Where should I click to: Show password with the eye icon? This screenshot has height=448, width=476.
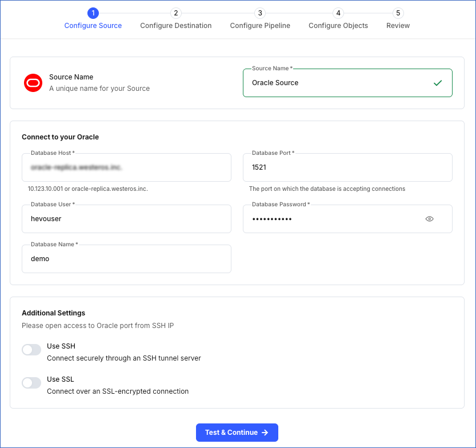(x=429, y=219)
